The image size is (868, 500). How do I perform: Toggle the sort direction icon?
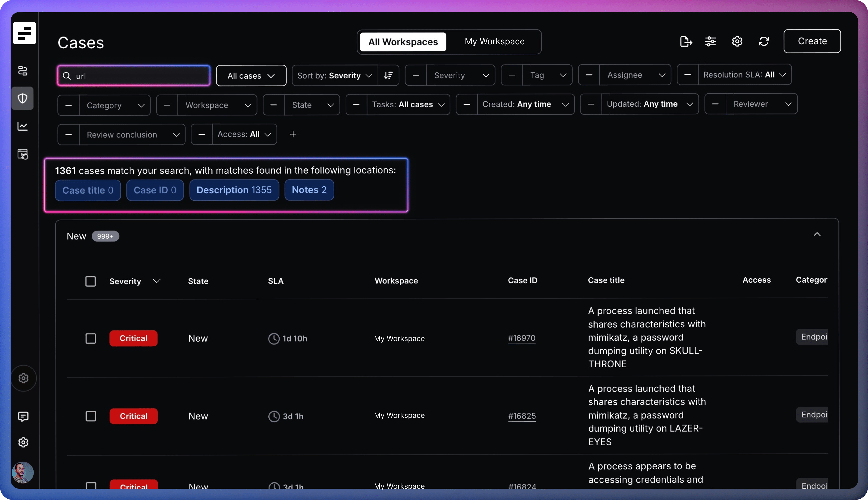click(x=388, y=75)
